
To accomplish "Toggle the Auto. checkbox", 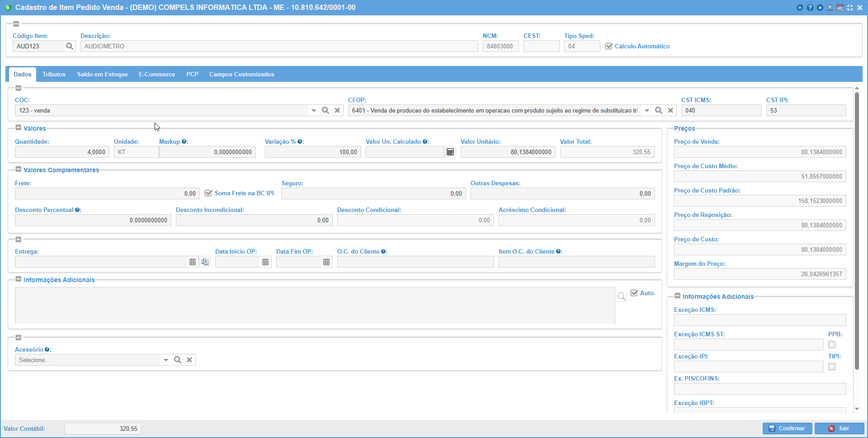I will [634, 293].
